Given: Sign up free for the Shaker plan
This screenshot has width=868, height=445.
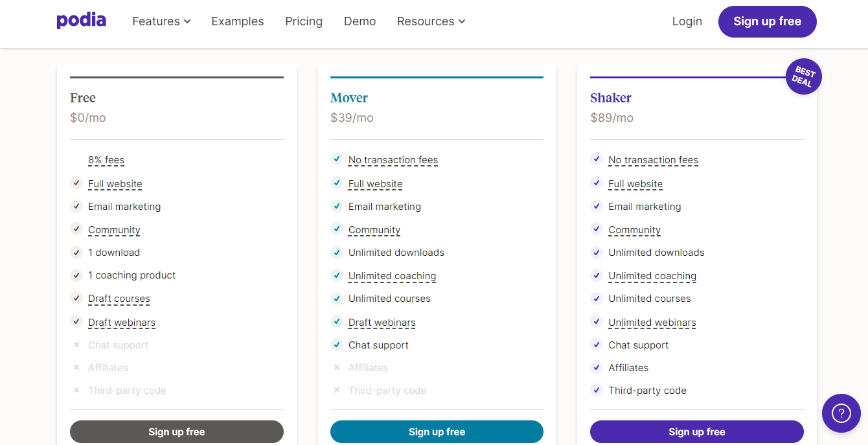Looking at the screenshot, I should [x=697, y=431].
